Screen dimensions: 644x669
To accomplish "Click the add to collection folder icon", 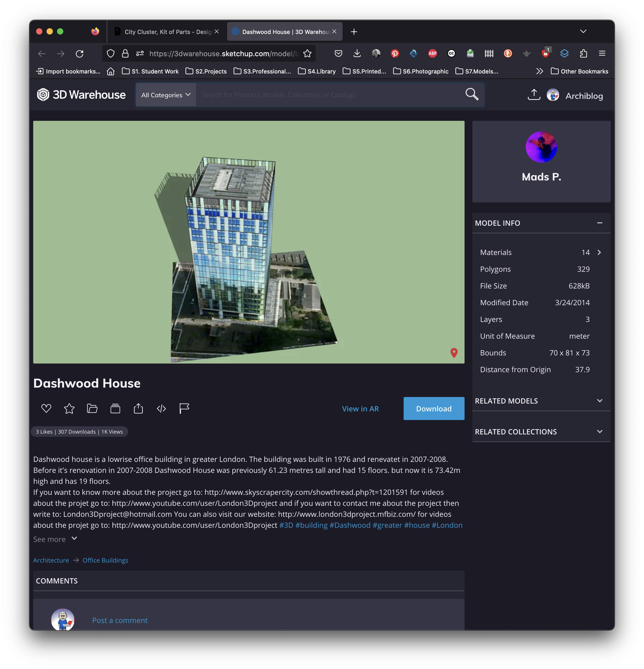I will [x=93, y=409].
